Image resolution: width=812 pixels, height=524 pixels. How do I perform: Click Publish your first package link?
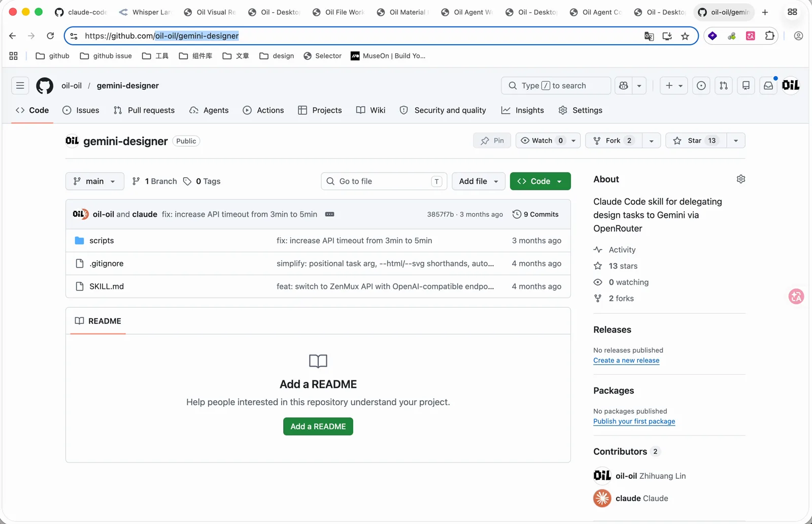tap(634, 421)
